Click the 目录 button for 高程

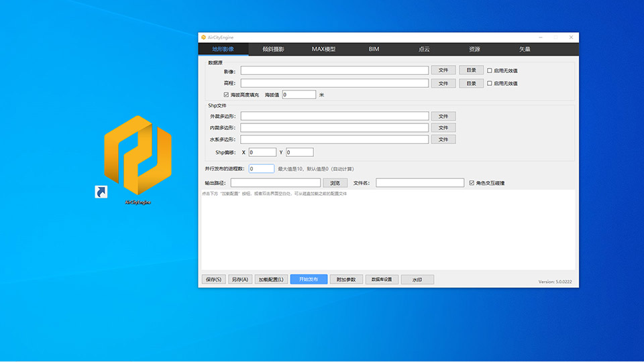coord(471,83)
